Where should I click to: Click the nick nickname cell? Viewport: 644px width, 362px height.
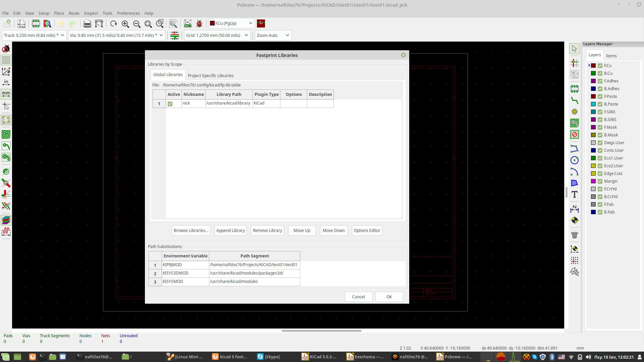[x=194, y=103]
